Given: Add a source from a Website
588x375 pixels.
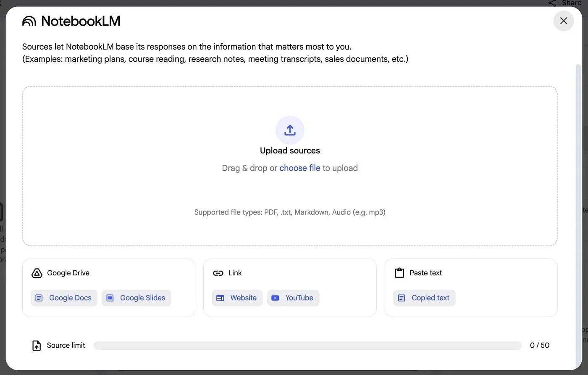Looking at the screenshot, I should click(x=237, y=298).
